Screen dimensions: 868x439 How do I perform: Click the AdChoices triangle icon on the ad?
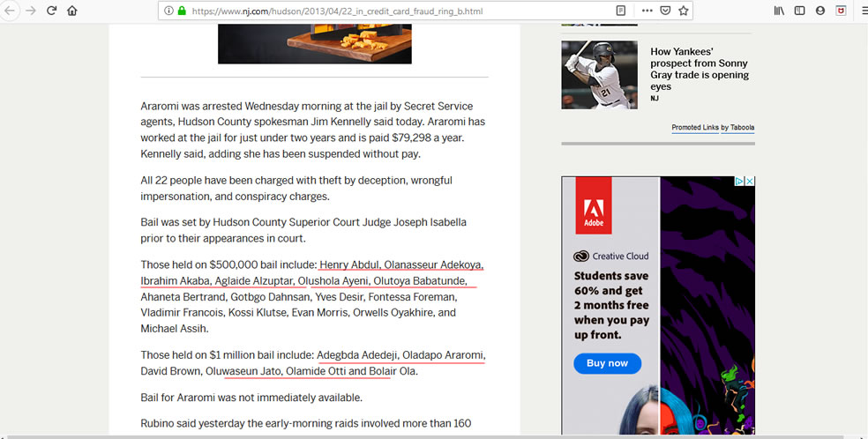coord(739,182)
